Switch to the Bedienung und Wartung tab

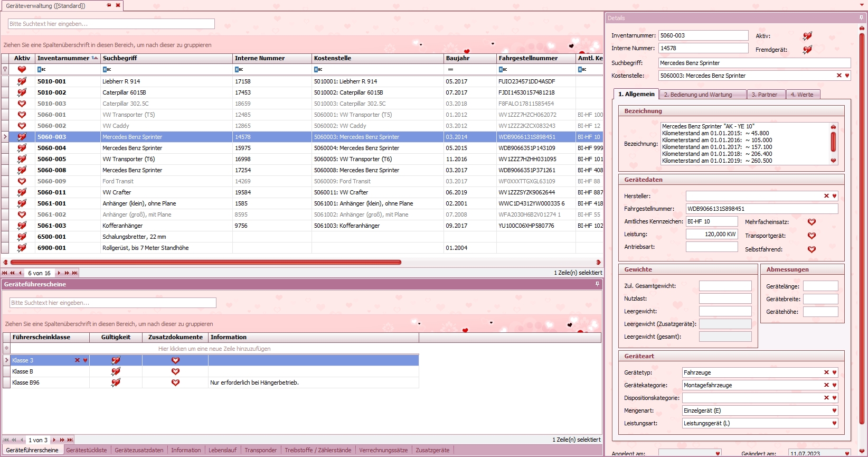coord(697,95)
